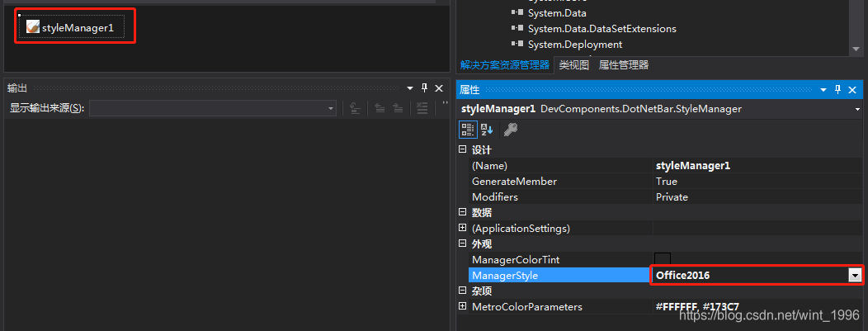Click the find message in code icon in output toolbar
This screenshot has height=331, width=868.
tap(356, 108)
